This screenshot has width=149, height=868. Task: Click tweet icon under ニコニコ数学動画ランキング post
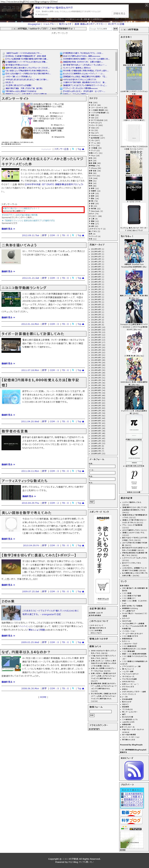click(73, 324)
